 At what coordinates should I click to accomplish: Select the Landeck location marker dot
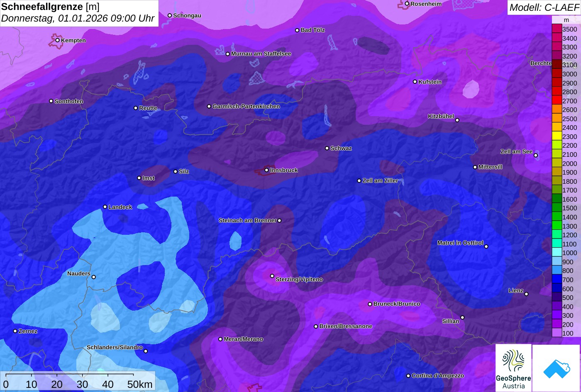[x=105, y=207]
